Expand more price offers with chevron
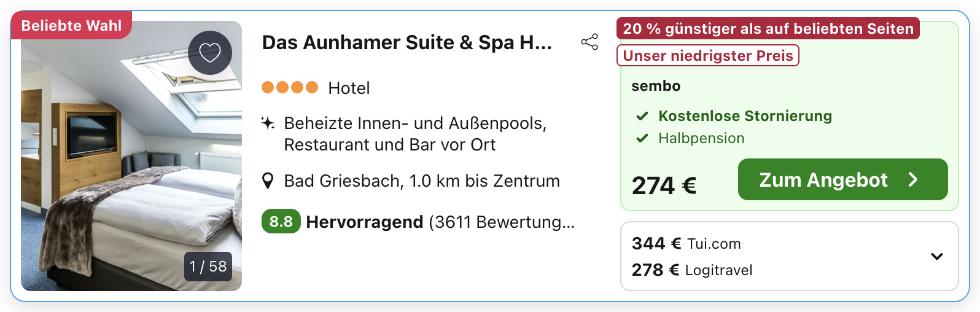 tap(936, 256)
